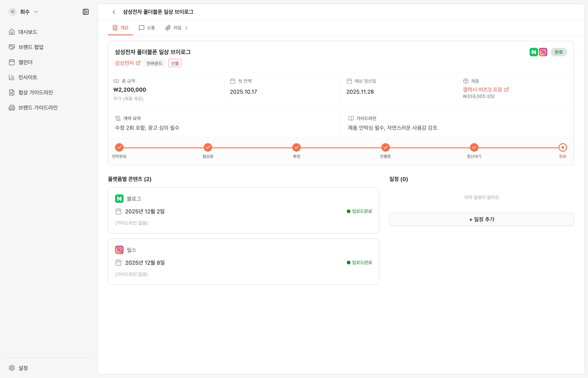Open the 인사이트 chart page
Screen dimensions: 588x378
[x=28, y=77]
